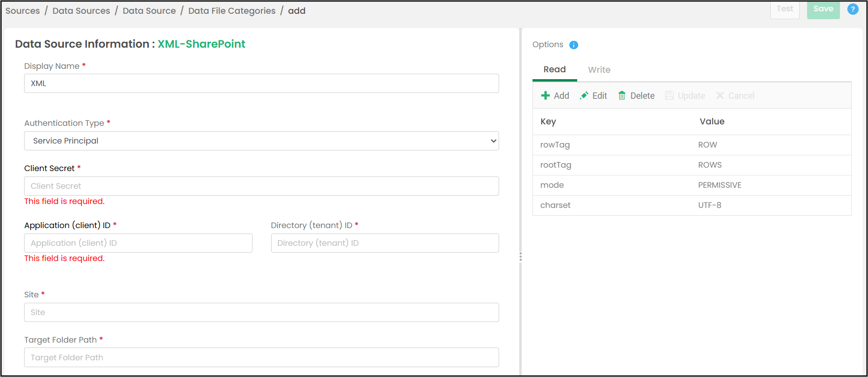
Task: Focus the Directory (tenant) ID field
Action: click(x=385, y=243)
